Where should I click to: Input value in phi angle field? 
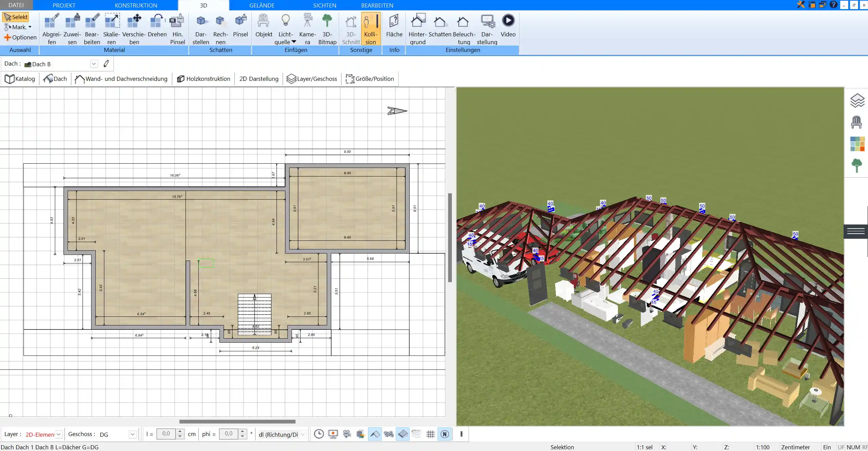pos(228,434)
